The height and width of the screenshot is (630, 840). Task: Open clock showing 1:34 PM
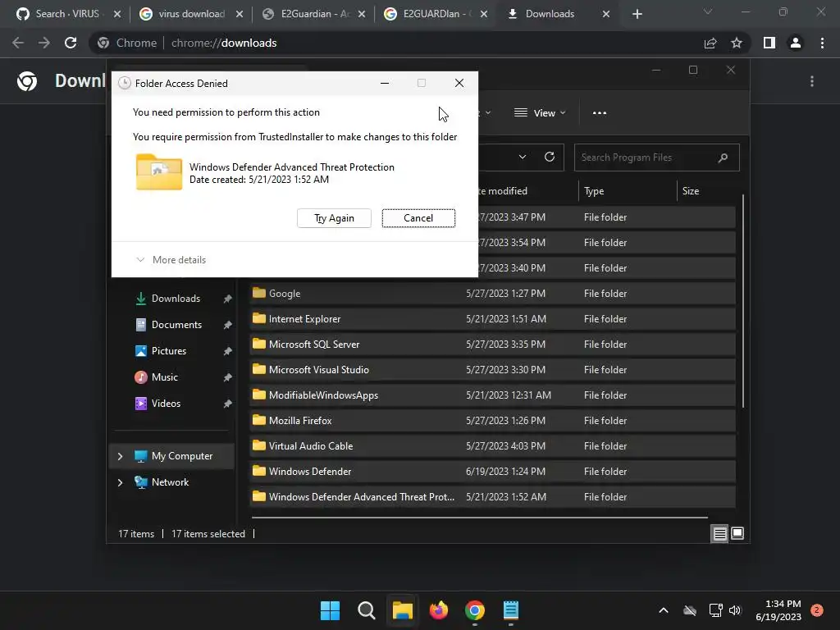point(779,610)
